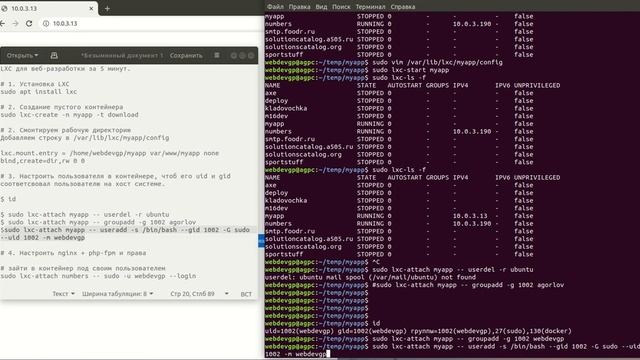Click the editor line '# 1. Установка LXC'
Viewport: 640px width, 360px height.
tap(35, 84)
